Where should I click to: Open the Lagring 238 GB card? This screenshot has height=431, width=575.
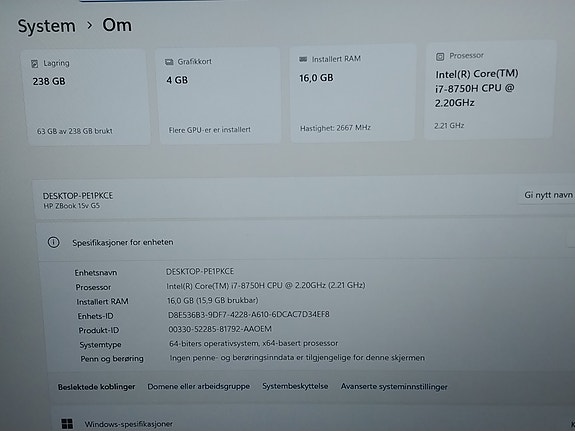(87, 98)
